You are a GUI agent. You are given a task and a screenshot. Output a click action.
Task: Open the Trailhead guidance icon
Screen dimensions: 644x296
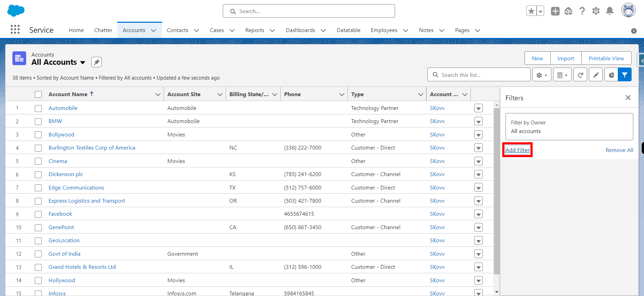tap(569, 11)
